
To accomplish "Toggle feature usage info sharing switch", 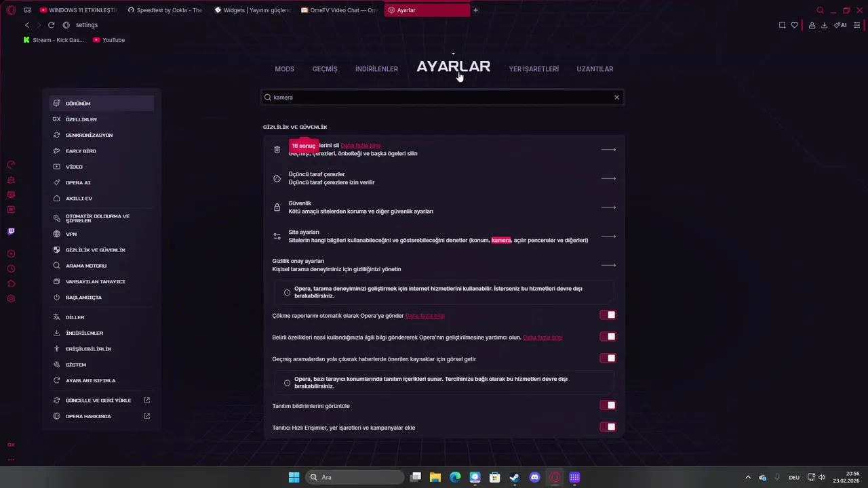I will click(608, 337).
